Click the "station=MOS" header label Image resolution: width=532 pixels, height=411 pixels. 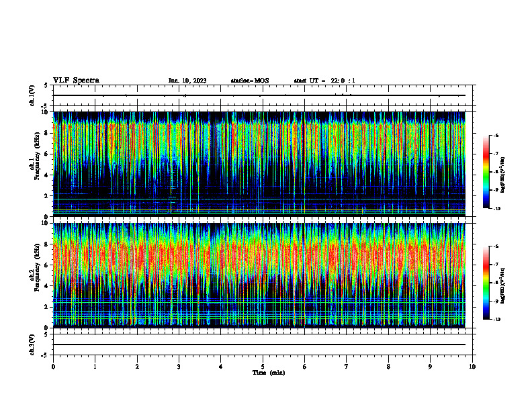pos(250,81)
